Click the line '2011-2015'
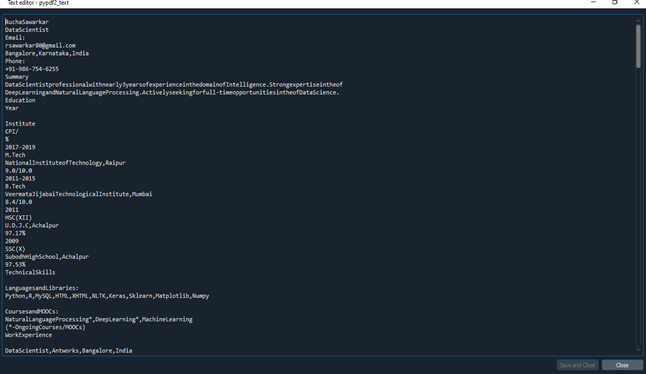The height and width of the screenshot is (374, 646). 20,178
